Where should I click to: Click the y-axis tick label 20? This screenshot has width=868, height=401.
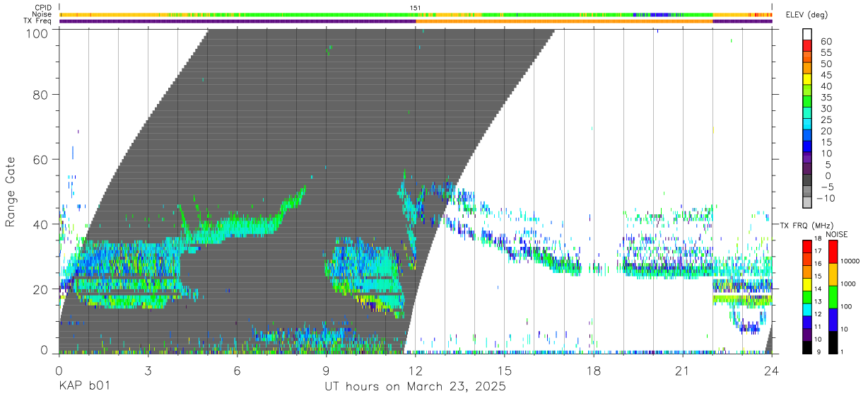[41, 289]
